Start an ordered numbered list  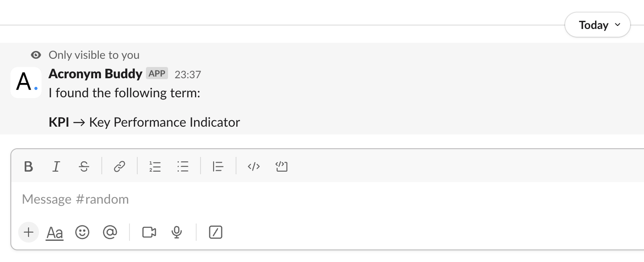tap(155, 166)
